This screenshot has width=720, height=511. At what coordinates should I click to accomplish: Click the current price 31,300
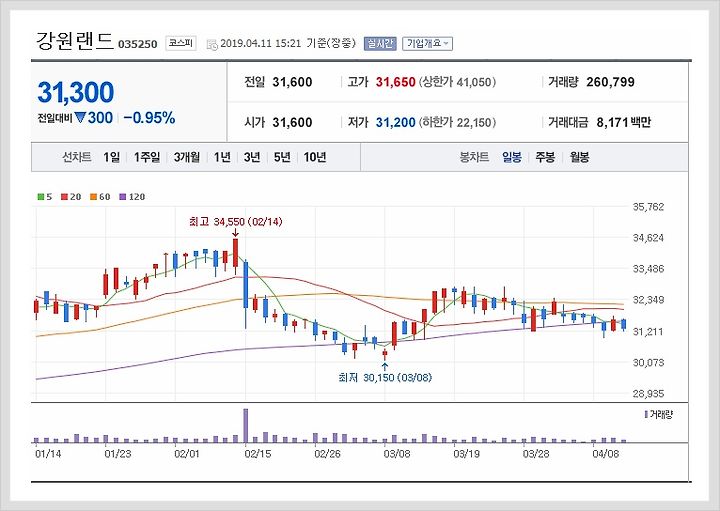click(x=76, y=92)
